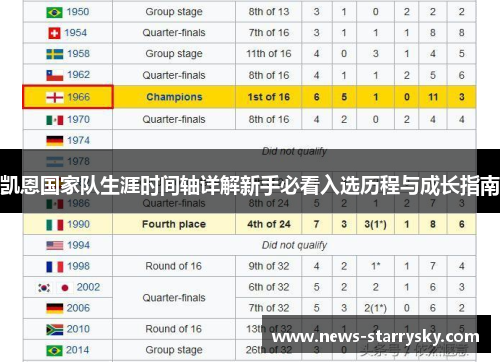Click the Japan flag beside 2002
The width and height of the screenshot is (500, 362).
click(65, 288)
